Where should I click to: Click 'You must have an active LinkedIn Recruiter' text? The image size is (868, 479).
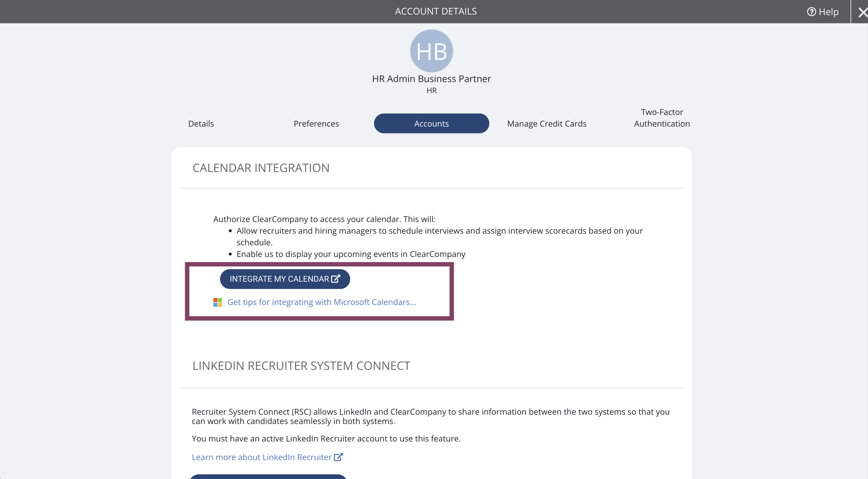pos(326,439)
